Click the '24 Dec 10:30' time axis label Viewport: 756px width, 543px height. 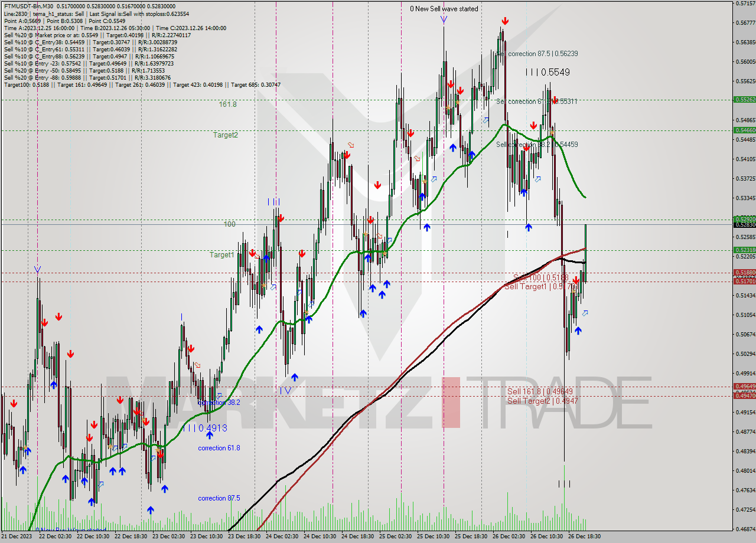tap(320, 537)
